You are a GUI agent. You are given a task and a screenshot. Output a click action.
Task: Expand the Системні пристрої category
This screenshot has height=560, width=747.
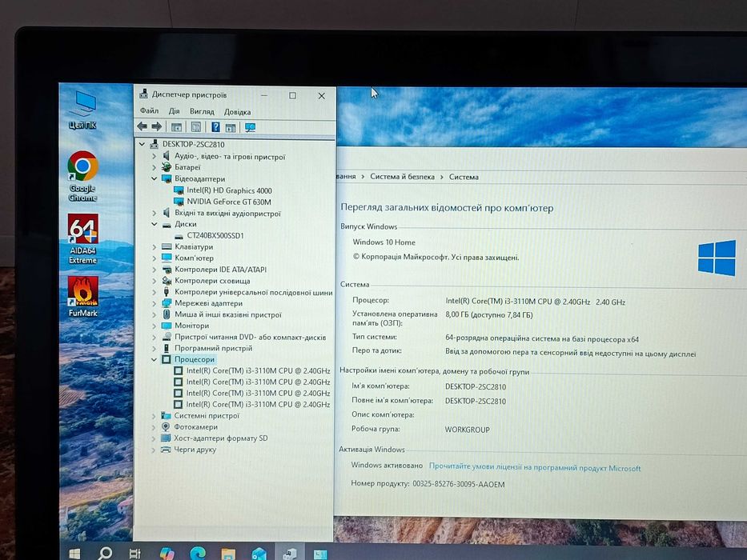pyautogui.click(x=154, y=416)
